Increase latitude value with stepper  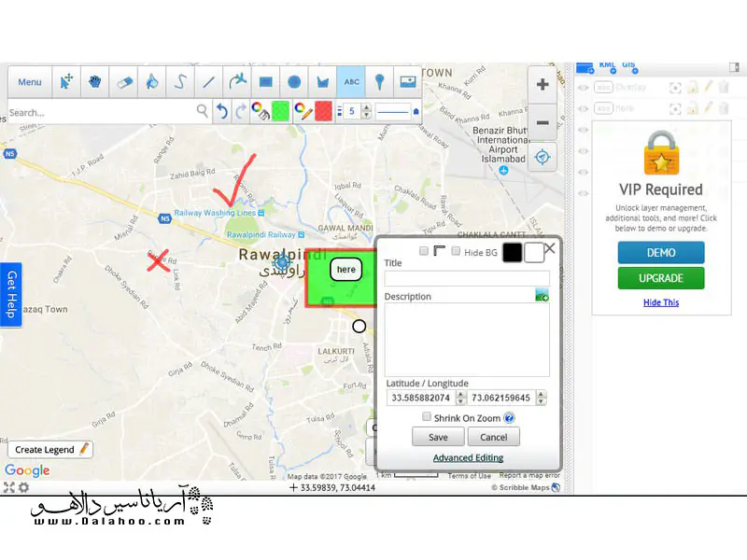pos(460,394)
